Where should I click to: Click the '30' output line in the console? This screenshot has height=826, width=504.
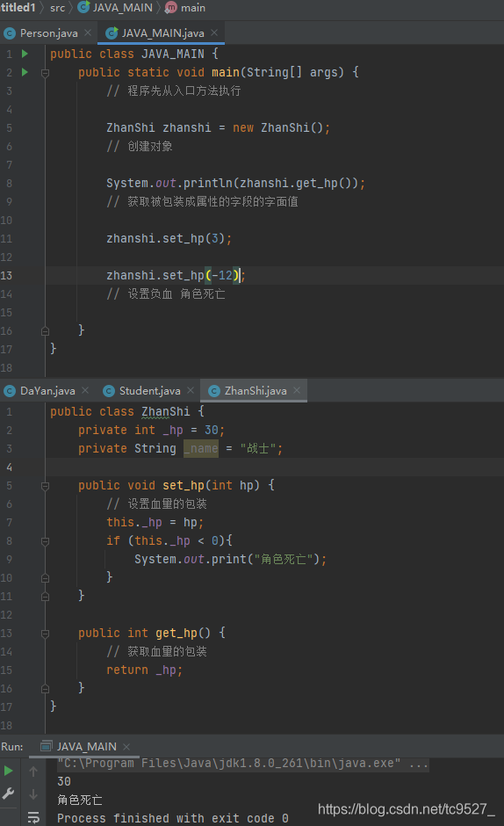coord(64,781)
